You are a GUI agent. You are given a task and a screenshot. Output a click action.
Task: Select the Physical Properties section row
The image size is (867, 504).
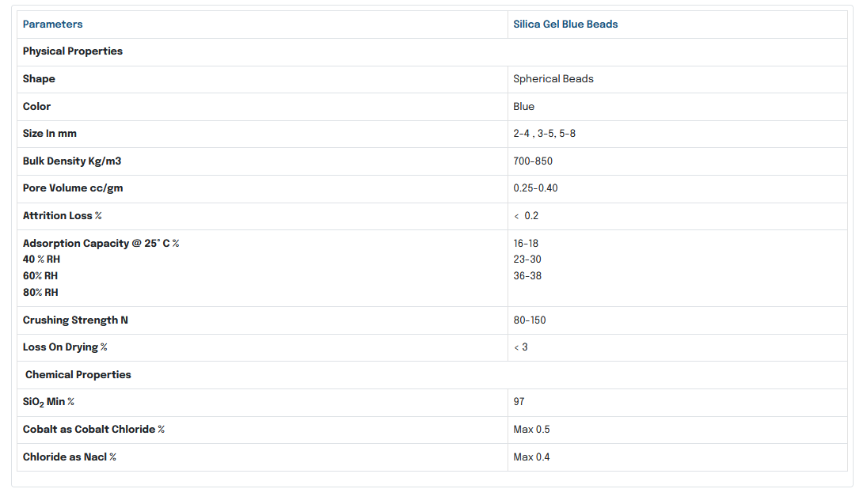(73, 51)
